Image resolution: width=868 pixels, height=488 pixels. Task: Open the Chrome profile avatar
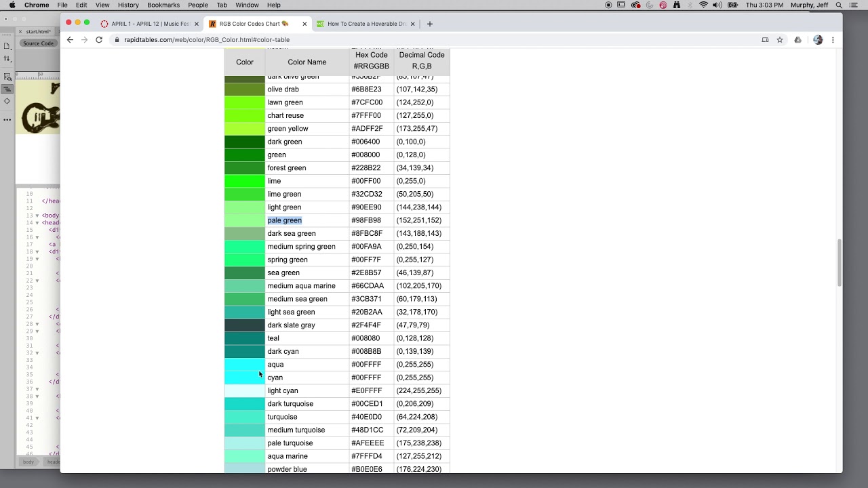click(818, 40)
